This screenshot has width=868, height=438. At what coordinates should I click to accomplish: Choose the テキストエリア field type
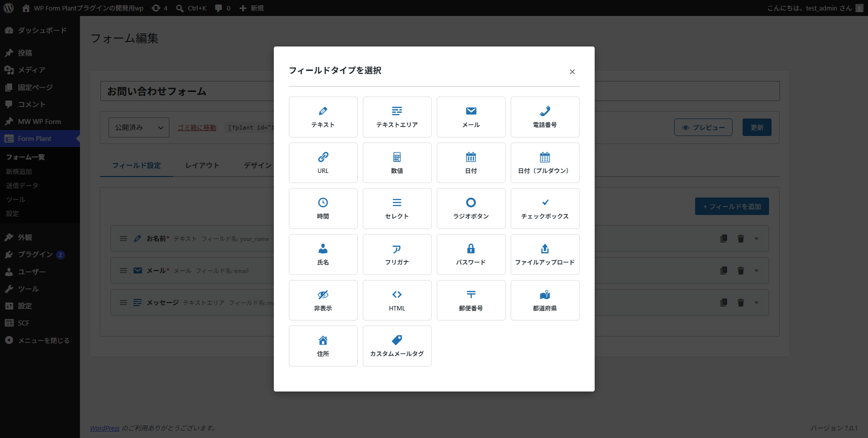point(397,117)
